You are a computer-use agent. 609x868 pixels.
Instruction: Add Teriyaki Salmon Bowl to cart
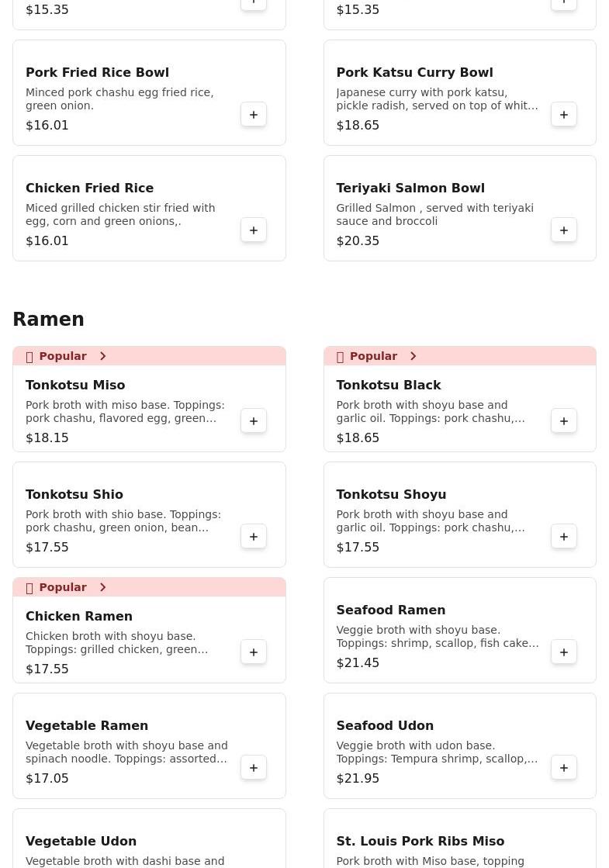(x=564, y=230)
